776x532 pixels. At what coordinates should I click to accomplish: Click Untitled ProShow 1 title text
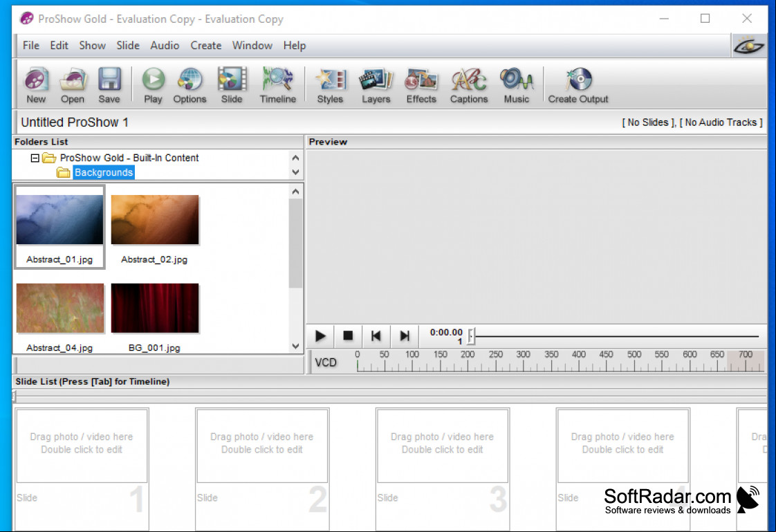(x=75, y=122)
